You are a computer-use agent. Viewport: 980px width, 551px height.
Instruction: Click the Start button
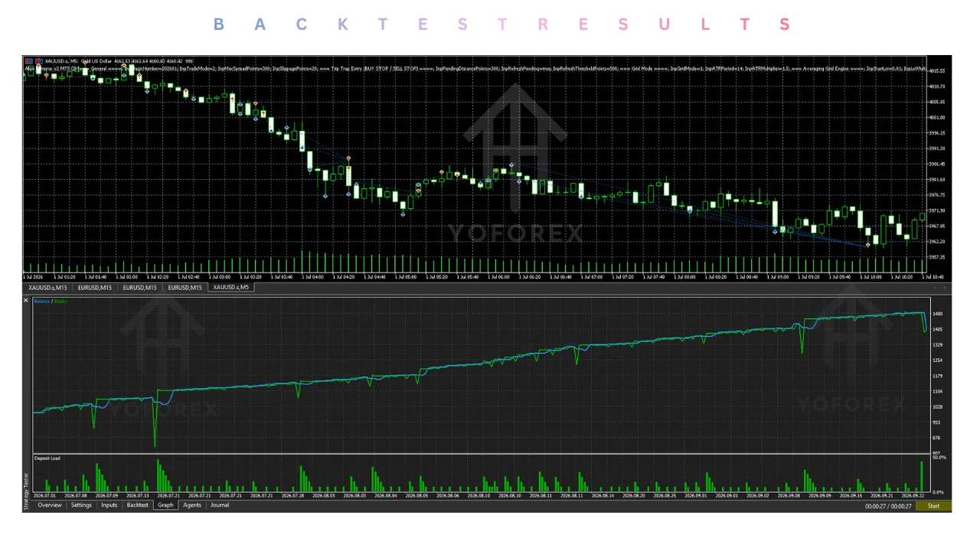(933, 506)
